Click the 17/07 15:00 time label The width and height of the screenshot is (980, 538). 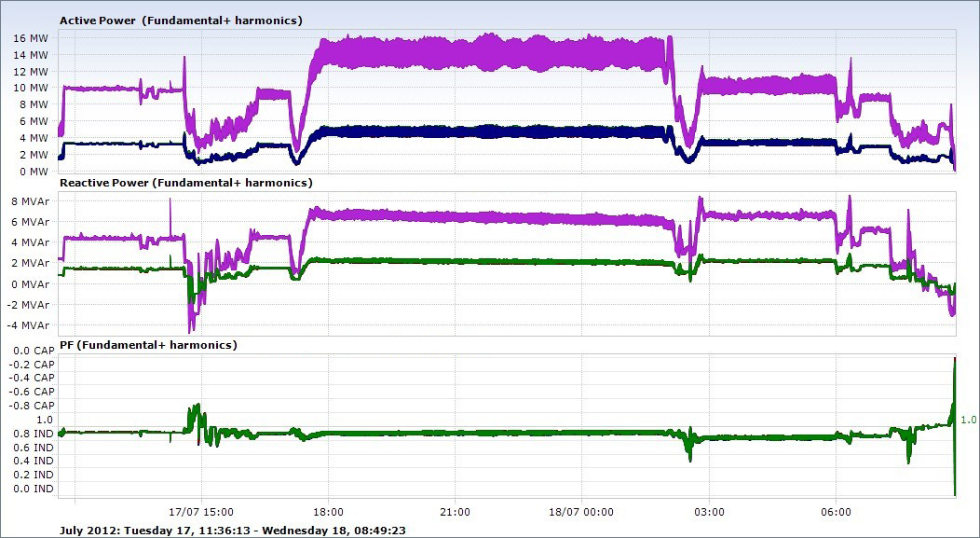[x=201, y=512]
